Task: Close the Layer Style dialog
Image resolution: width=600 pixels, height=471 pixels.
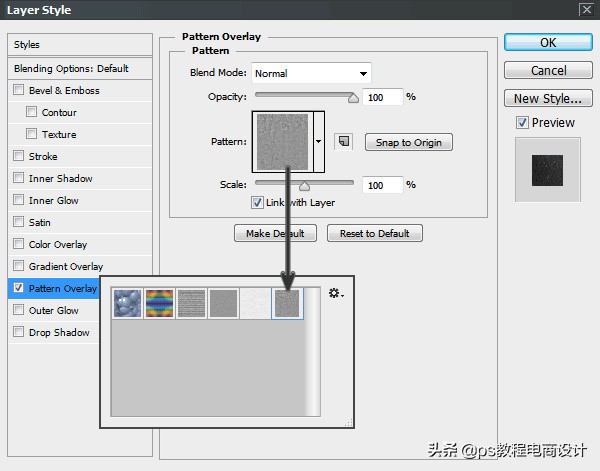Action: click(x=586, y=9)
